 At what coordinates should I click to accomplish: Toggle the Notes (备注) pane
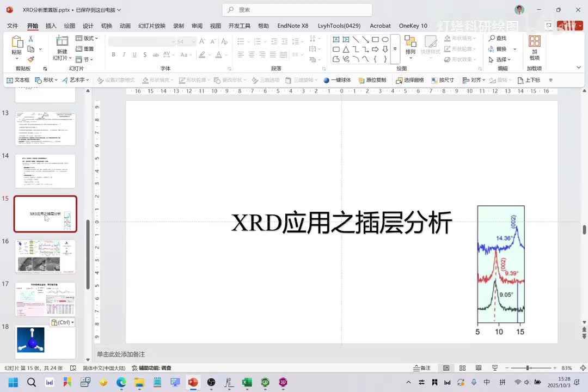(x=422, y=368)
